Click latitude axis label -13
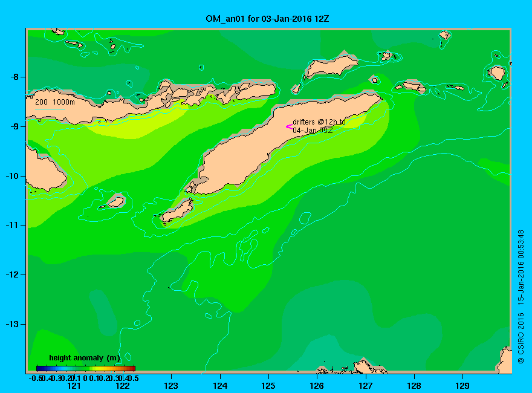Screen dimensions: 532x393 coord(13,324)
